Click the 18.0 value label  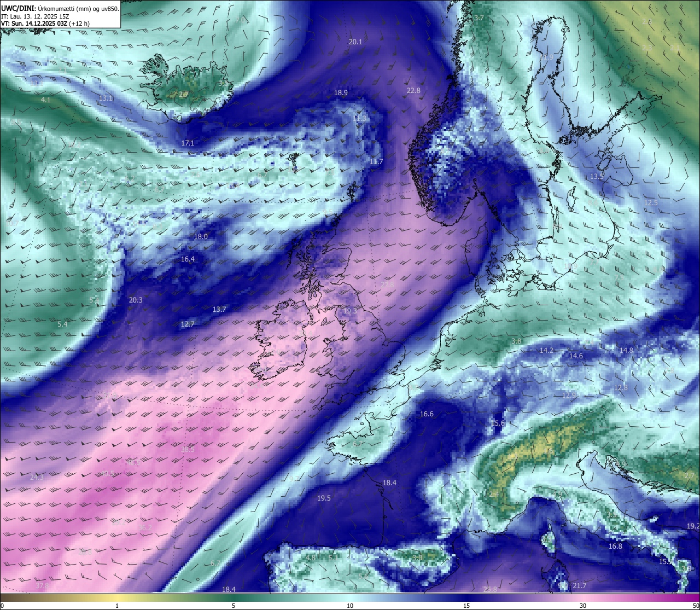[x=201, y=237]
